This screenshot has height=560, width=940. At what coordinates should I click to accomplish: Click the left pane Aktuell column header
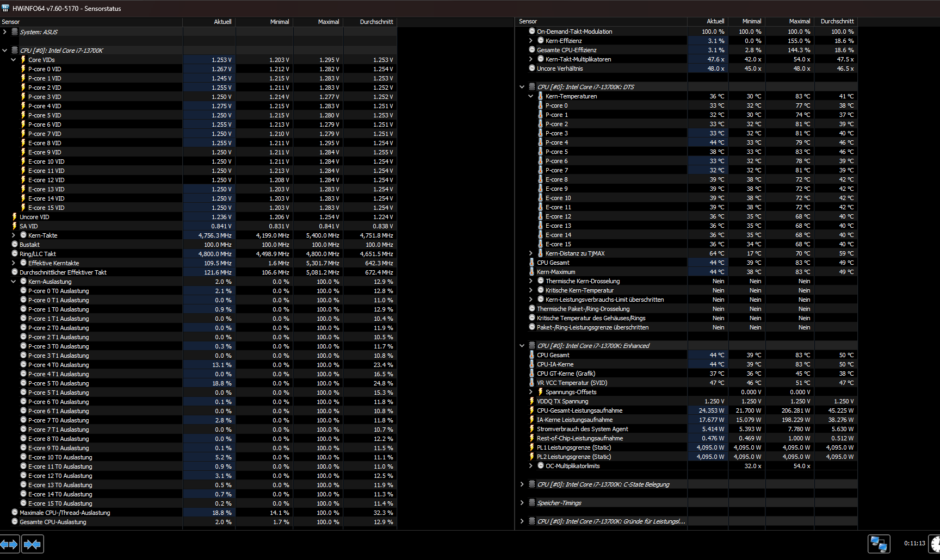coord(209,22)
